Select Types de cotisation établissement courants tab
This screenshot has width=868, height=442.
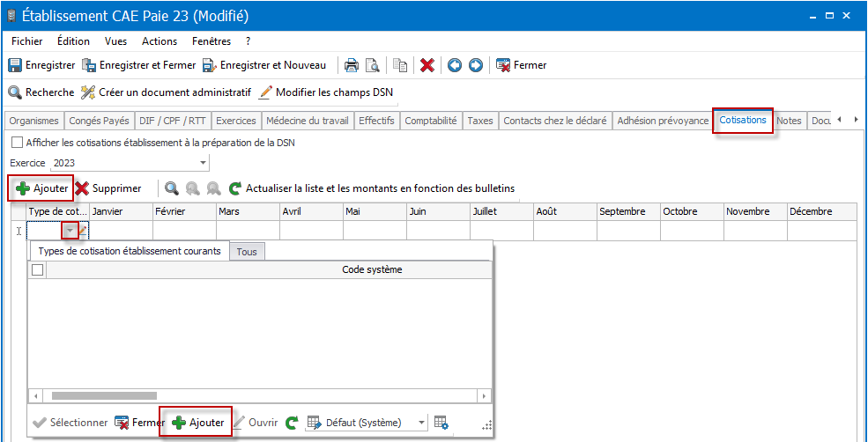click(x=129, y=251)
